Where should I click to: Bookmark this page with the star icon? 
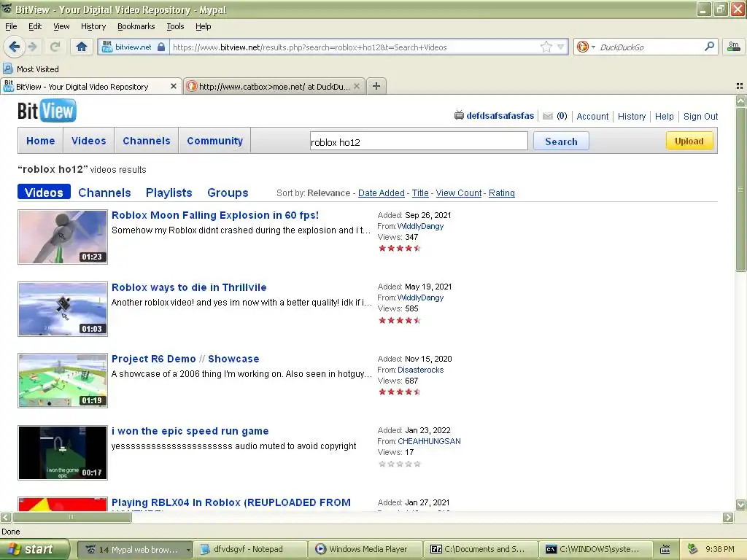[x=546, y=47]
